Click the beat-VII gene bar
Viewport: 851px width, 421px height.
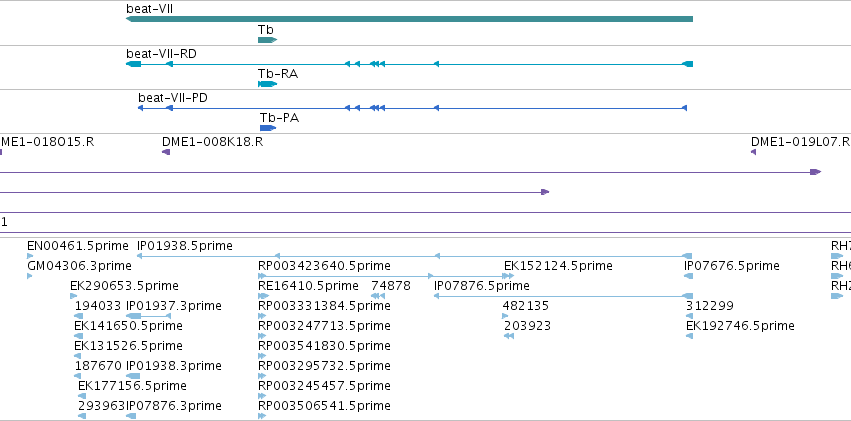pos(409,19)
